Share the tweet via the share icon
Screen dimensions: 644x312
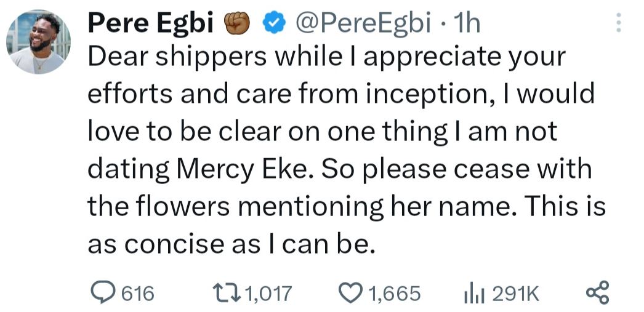(597, 293)
